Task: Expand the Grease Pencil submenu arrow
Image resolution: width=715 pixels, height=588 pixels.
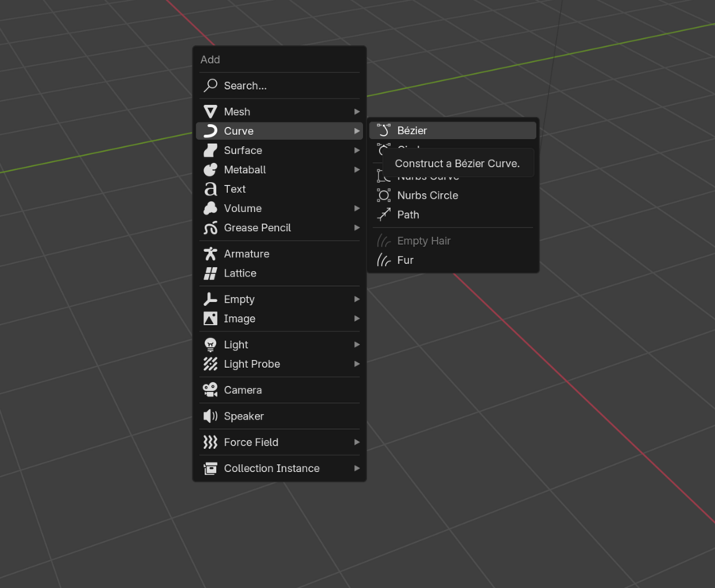Action: pyautogui.click(x=357, y=227)
